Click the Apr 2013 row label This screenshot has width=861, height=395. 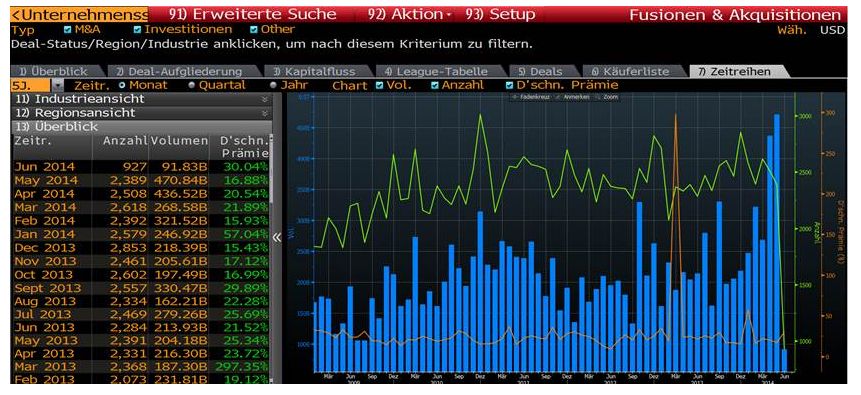(x=44, y=354)
